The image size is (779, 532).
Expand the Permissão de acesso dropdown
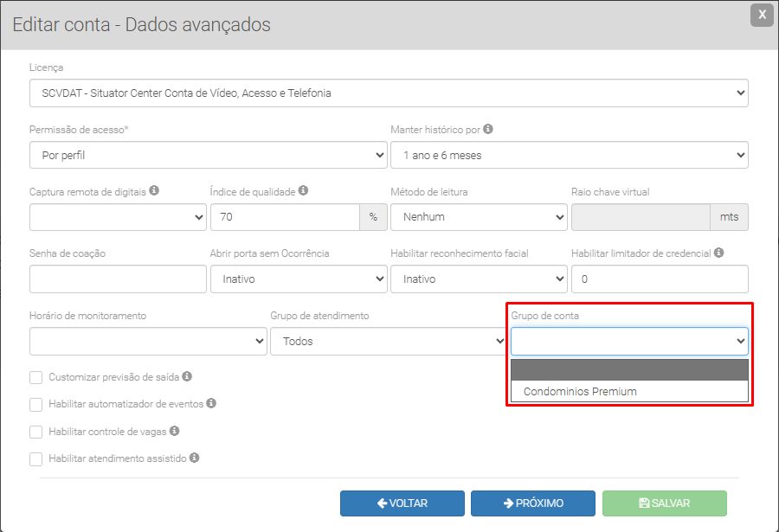(208, 155)
